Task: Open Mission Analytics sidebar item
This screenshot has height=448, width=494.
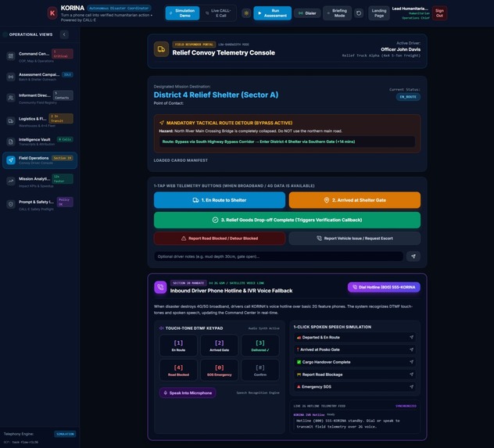Action: coord(40,181)
